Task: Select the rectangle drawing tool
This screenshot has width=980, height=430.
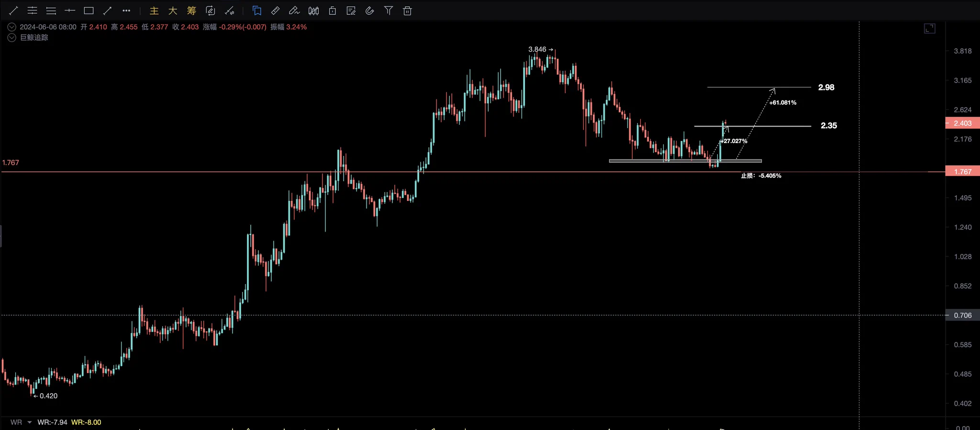Action: pos(89,11)
